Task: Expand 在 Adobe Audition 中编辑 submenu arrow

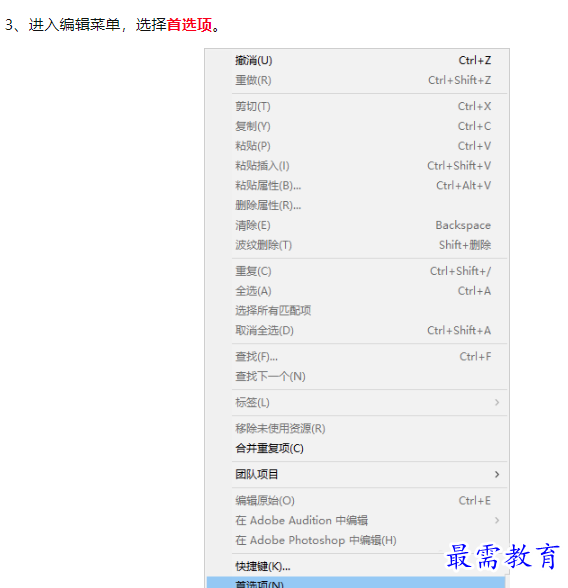Action: coord(497,520)
